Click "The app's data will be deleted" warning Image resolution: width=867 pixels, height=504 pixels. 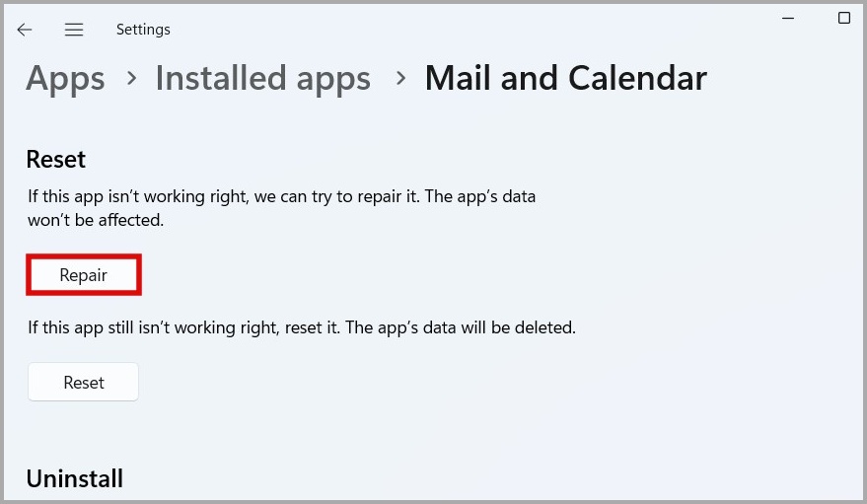pos(462,325)
